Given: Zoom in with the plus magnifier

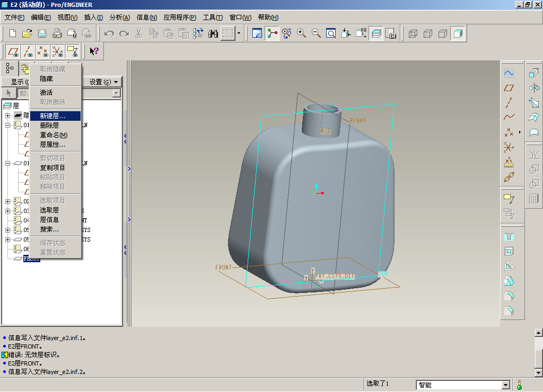Looking at the screenshot, I should click(301, 33).
